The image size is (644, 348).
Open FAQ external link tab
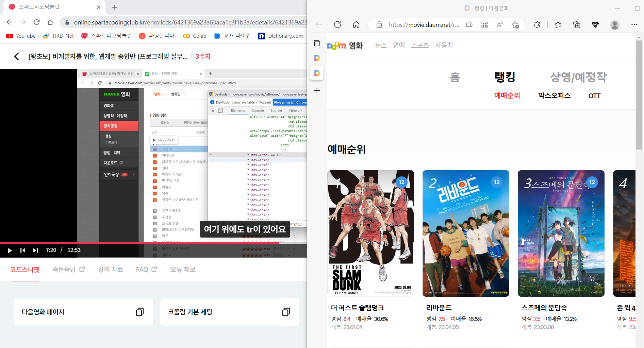(x=146, y=269)
